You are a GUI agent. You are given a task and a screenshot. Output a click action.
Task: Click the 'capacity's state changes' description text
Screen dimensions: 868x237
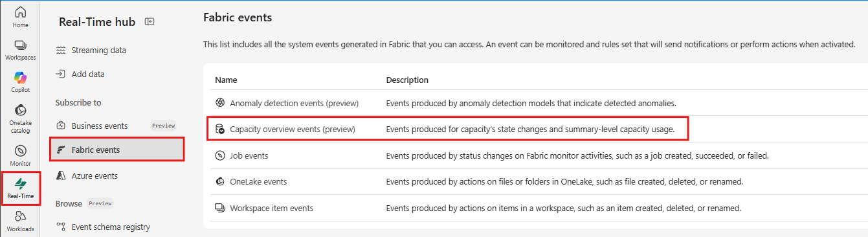(x=530, y=130)
